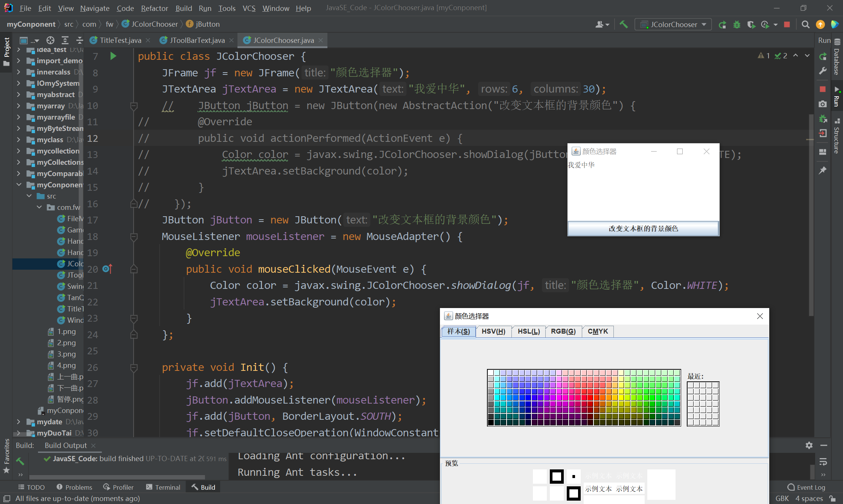This screenshot has width=843, height=504.
Task: Open the Profiler tool window
Action: [118, 487]
